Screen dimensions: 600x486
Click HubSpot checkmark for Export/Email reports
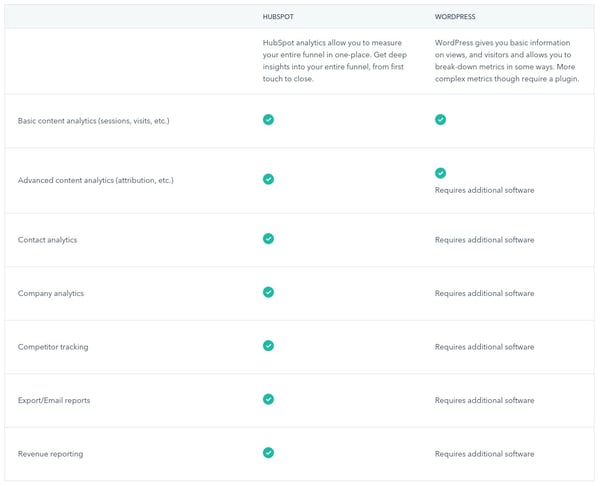pyautogui.click(x=268, y=400)
